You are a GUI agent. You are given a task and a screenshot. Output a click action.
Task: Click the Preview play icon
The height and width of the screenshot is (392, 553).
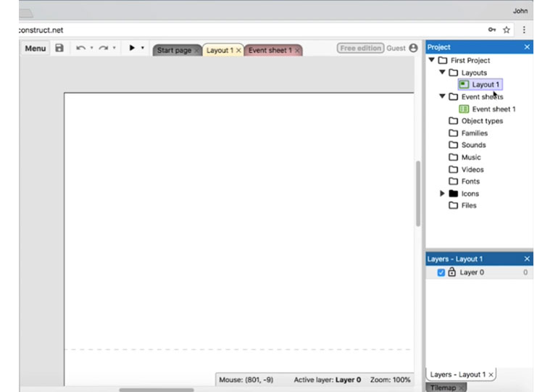pos(132,48)
